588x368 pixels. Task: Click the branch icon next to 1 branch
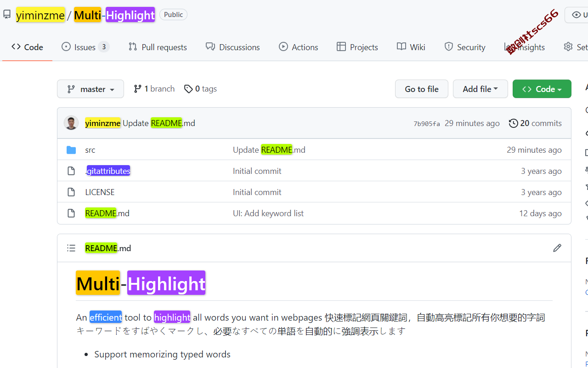tap(137, 89)
